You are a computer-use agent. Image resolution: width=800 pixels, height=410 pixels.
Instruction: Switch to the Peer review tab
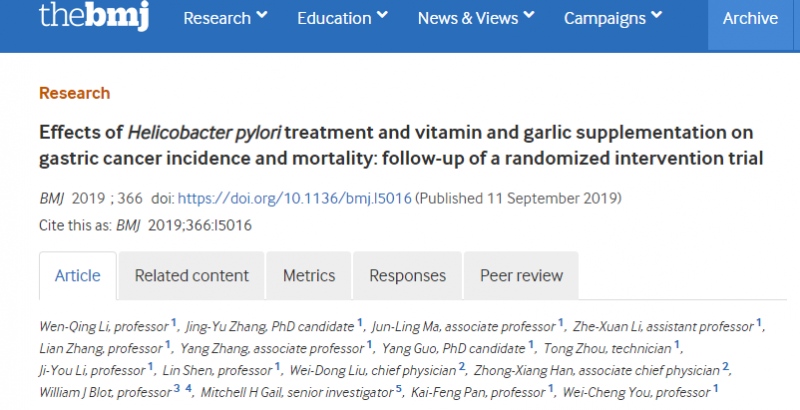coord(521,276)
